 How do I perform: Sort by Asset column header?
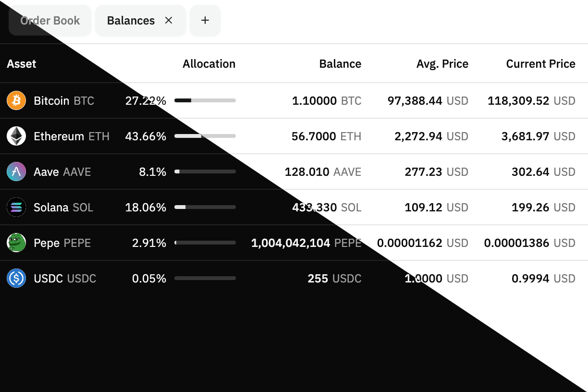point(22,64)
